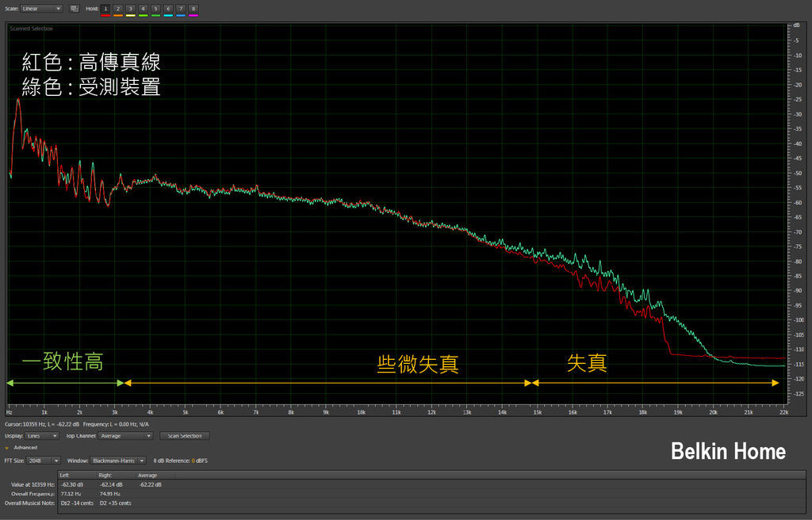Activate Hold button 6
The width and height of the screenshot is (812, 520).
tap(168, 9)
